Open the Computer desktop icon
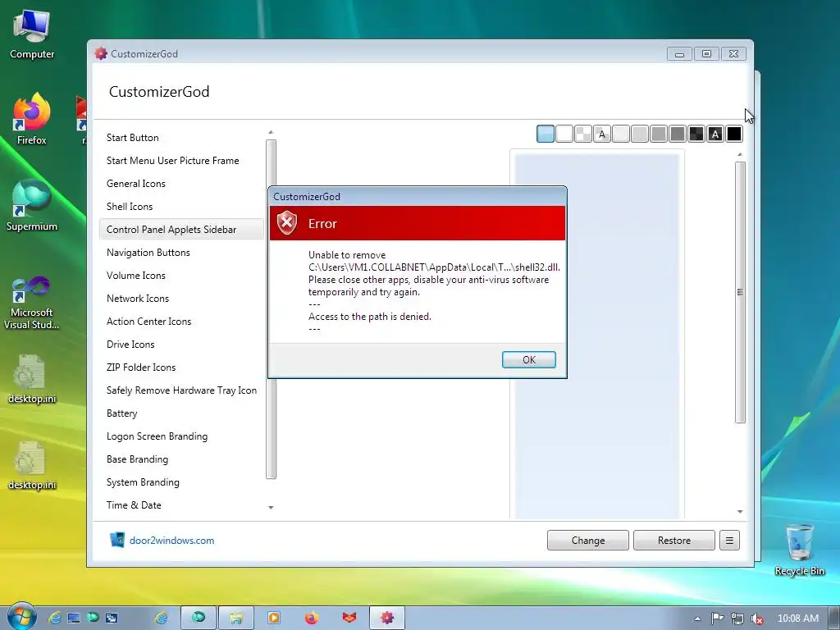Image resolution: width=840 pixels, height=630 pixels. point(32,34)
